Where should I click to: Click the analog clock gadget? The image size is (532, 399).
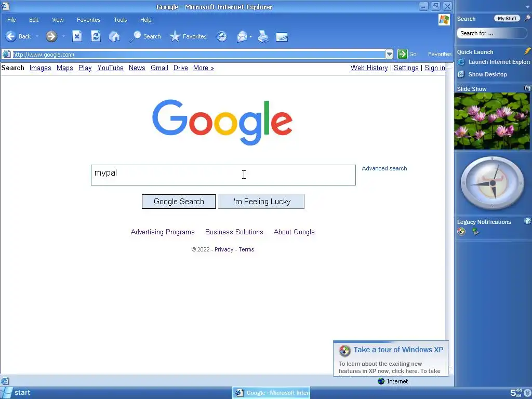[x=492, y=183]
